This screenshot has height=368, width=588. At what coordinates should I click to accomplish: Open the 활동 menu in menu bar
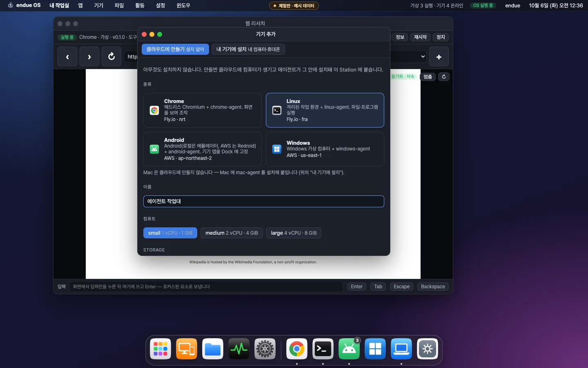(140, 5)
